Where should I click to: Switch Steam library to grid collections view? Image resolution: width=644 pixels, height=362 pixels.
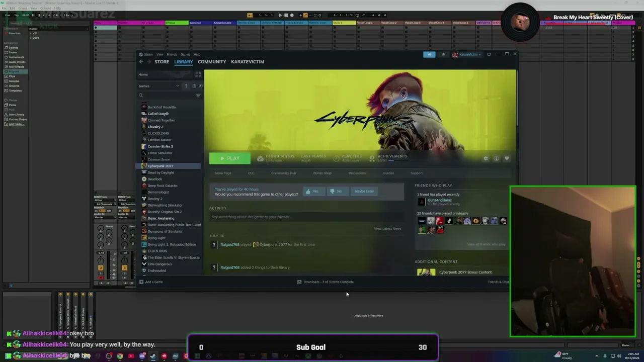click(198, 74)
